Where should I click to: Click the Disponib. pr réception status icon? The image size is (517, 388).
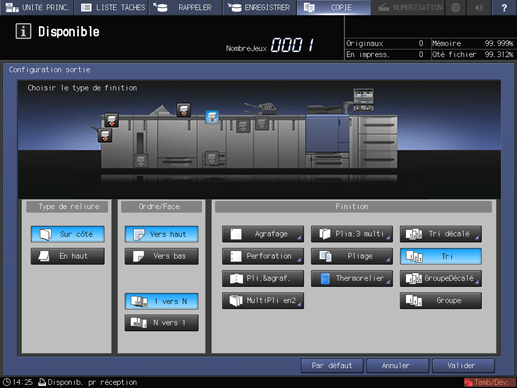click(42, 382)
